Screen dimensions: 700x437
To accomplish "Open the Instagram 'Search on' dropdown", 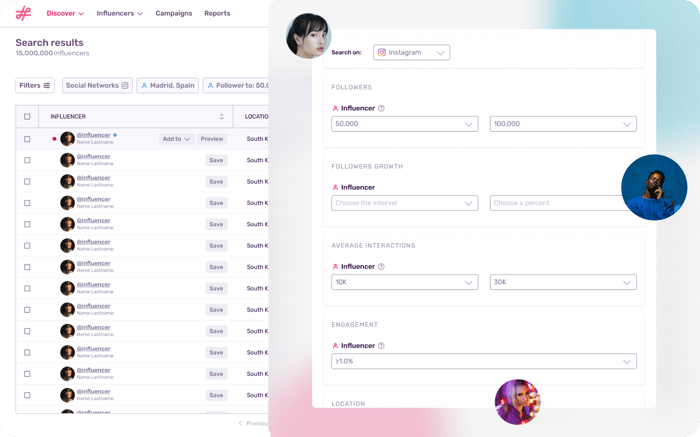I will (411, 52).
